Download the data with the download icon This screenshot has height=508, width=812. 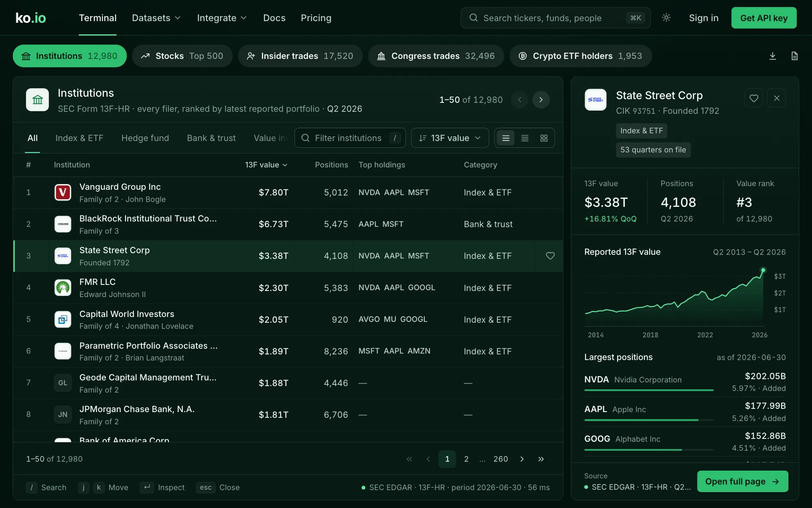pyautogui.click(x=773, y=56)
